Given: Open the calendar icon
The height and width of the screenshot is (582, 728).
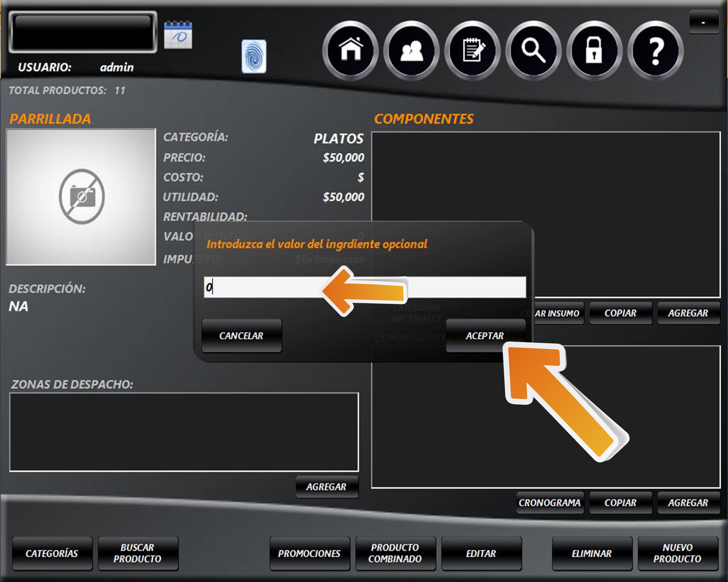Looking at the screenshot, I should coord(178,35).
